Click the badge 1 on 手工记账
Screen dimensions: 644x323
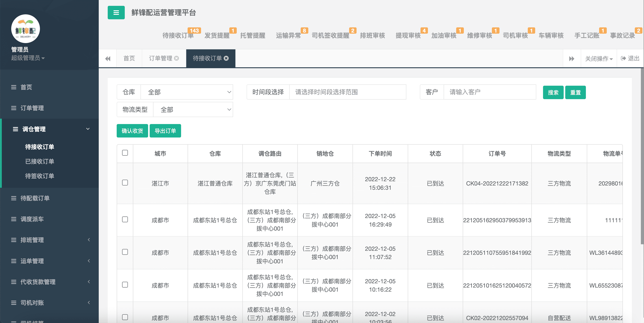[603, 31]
